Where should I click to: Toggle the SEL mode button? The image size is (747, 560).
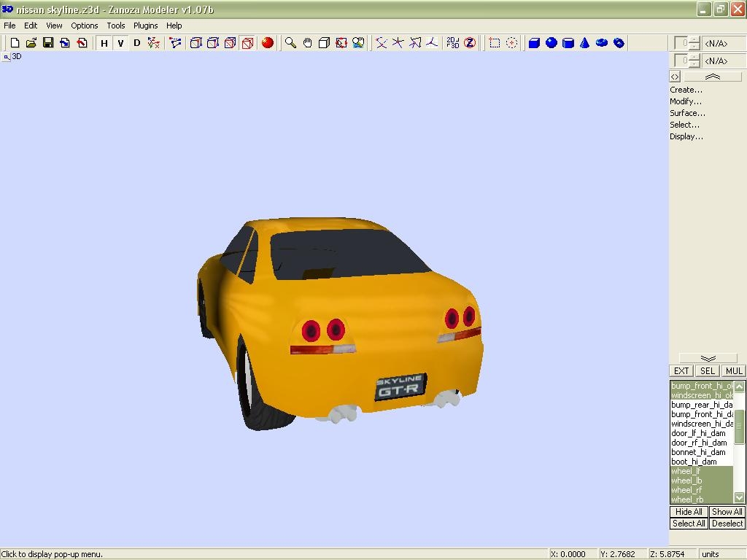click(707, 370)
